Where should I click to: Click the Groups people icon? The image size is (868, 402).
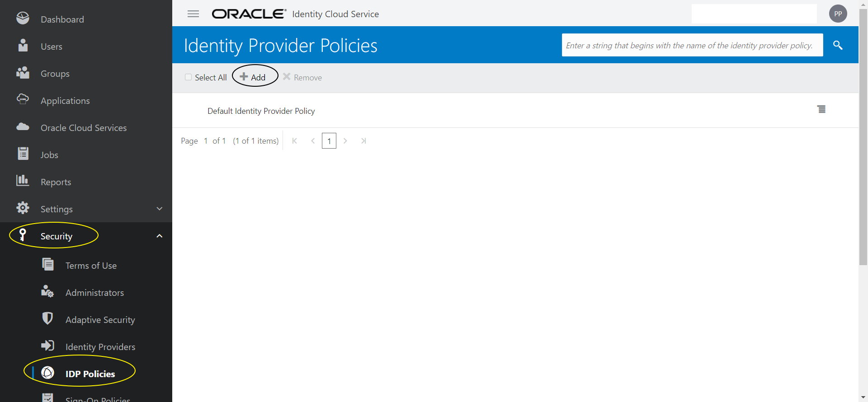[x=23, y=73]
